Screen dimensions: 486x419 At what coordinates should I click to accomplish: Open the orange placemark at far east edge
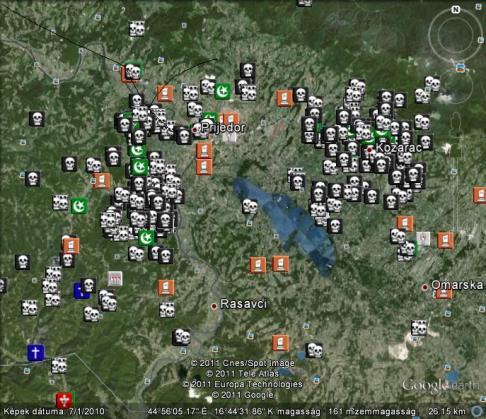pyautogui.click(x=479, y=195)
